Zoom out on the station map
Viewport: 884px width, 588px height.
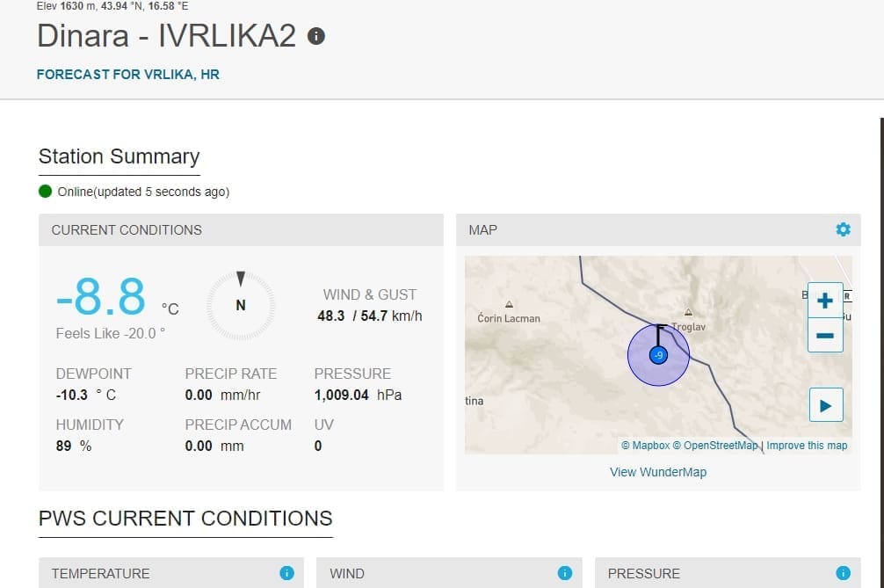coord(824,335)
